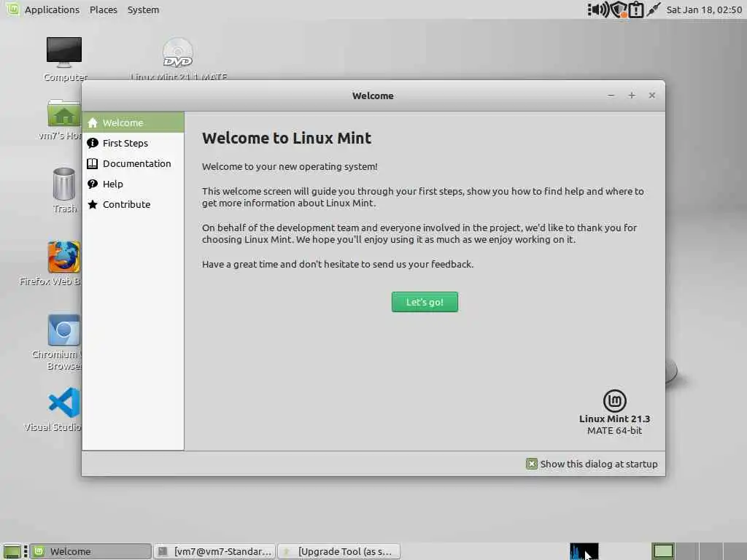This screenshot has width=747, height=560.
Task: Open the Places menu
Action: point(104,9)
